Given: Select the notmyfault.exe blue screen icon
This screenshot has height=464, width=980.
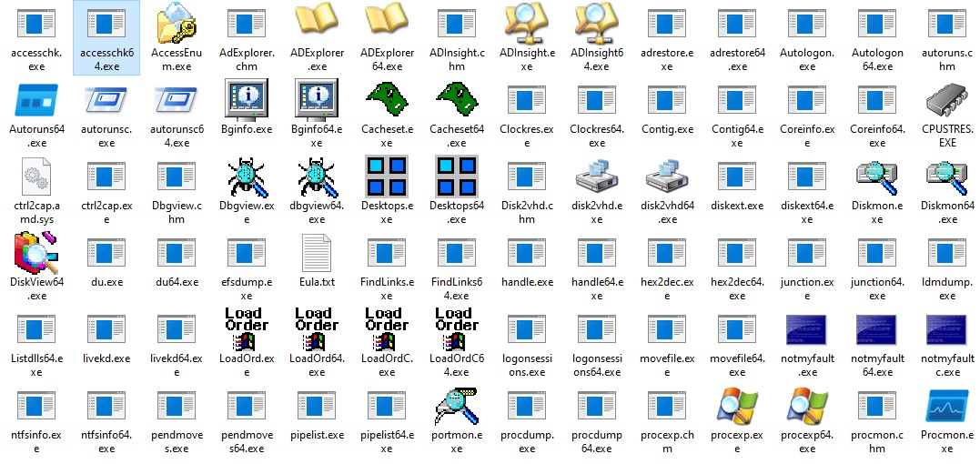Looking at the screenshot, I should [x=807, y=329].
